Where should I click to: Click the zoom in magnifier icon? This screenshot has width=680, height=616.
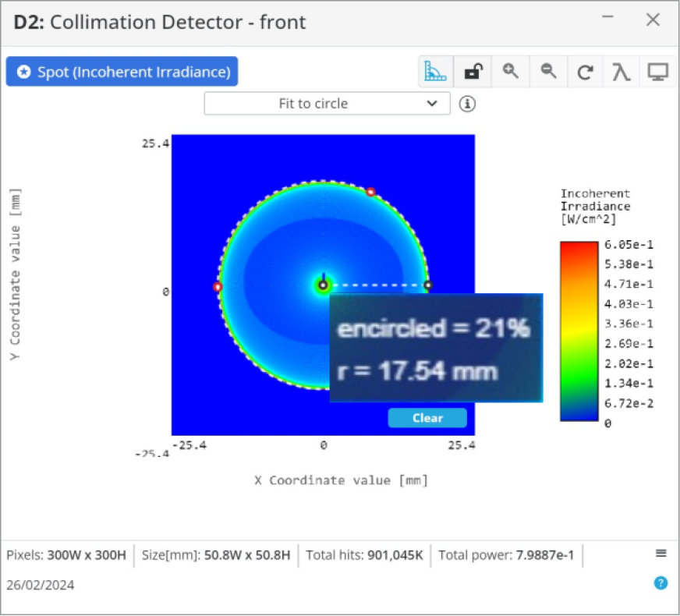point(510,72)
